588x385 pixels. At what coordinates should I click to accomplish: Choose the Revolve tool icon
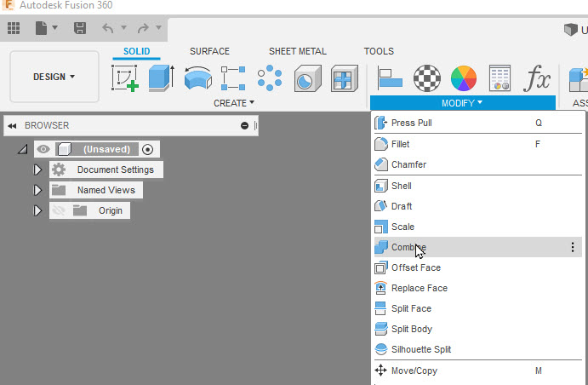198,78
